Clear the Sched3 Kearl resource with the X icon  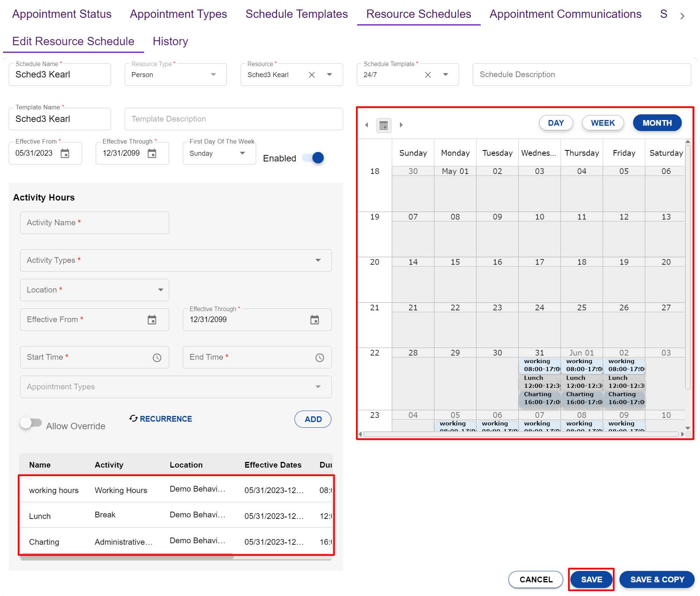tap(312, 74)
